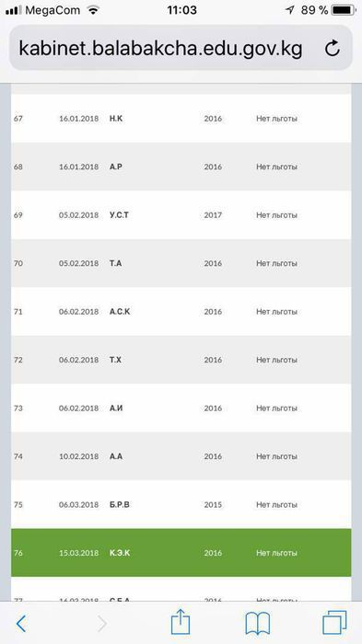Tap date 10.02.2018 in row 74
362x644 pixels.
point(78,456)
